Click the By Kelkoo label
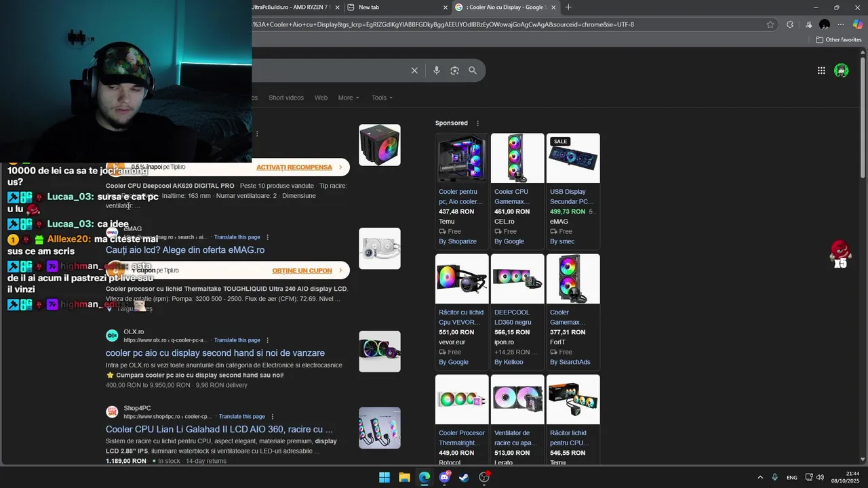This screenshot has width=868, height=488. tap(509, 362)
